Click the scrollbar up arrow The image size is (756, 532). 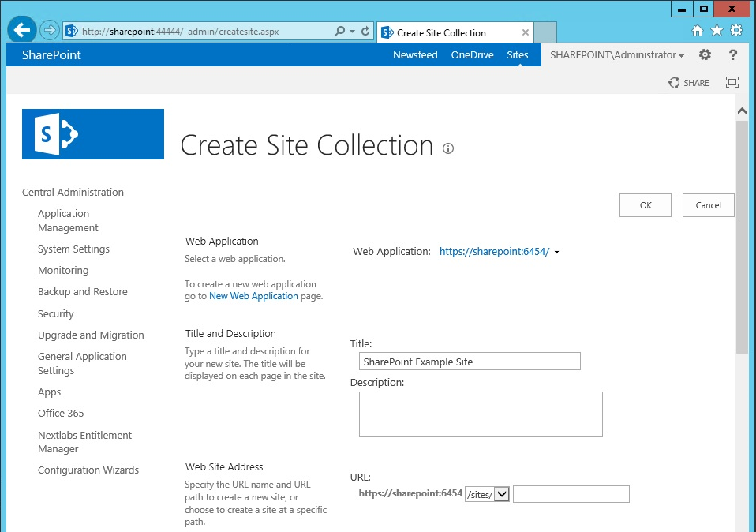pos(742,111)
